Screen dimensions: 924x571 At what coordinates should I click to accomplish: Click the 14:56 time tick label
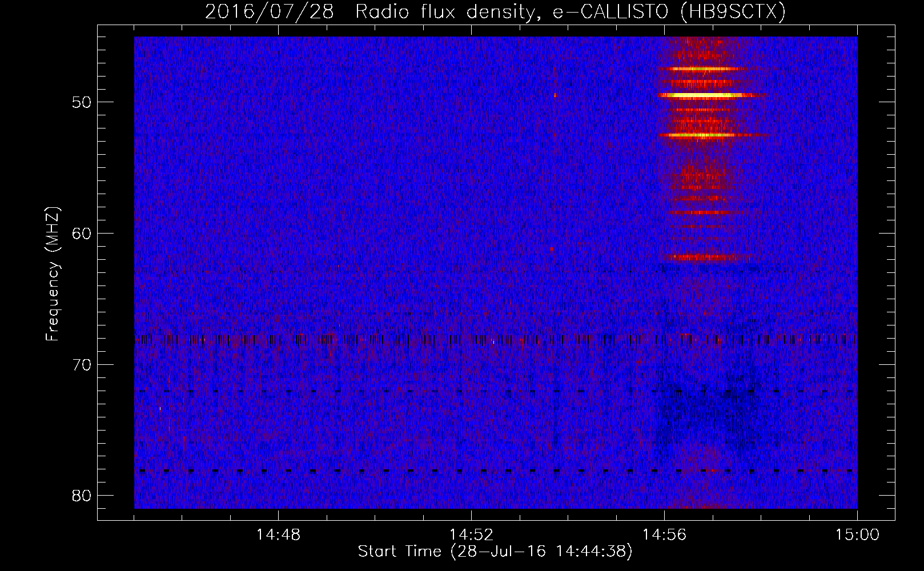click(664, 535)
